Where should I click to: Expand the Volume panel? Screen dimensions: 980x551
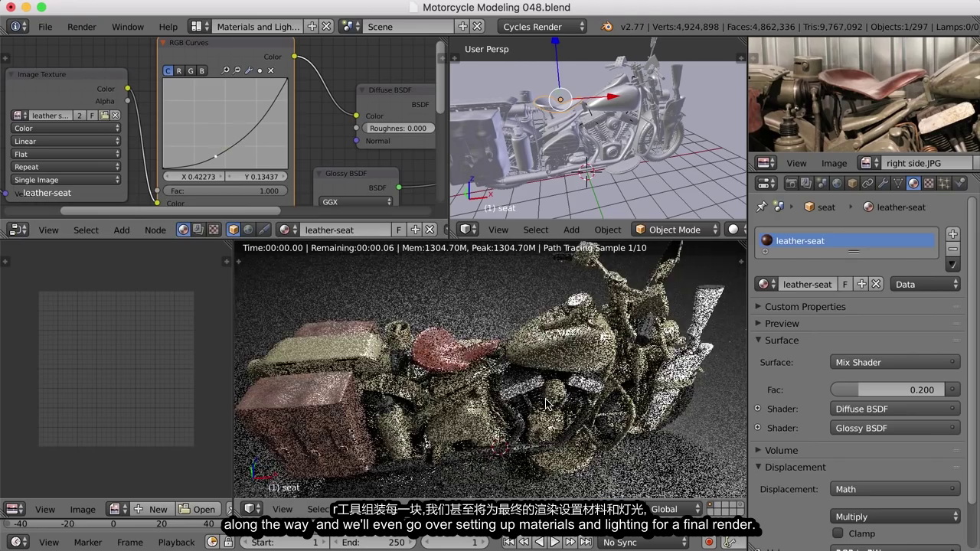(781, 450)
